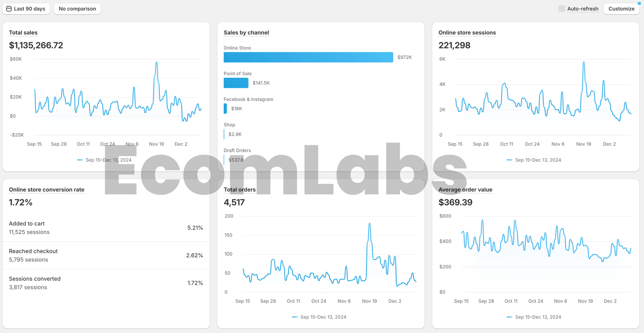Click the legend marker under Average order value chart
The height and width of the screenshot is (333, 644).
(510, 317)
